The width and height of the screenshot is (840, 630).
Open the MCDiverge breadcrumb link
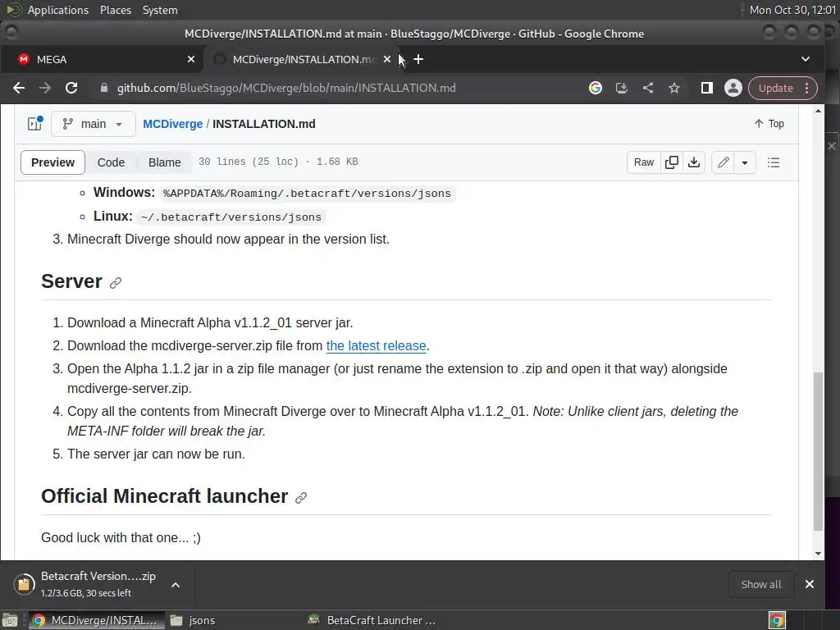pyautogui.click(x=172, y=124)
